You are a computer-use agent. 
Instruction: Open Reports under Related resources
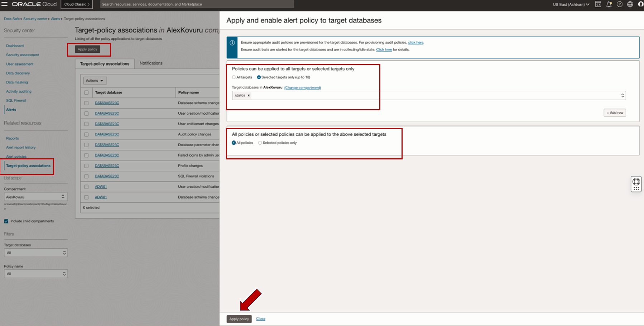tap(13, 138)
